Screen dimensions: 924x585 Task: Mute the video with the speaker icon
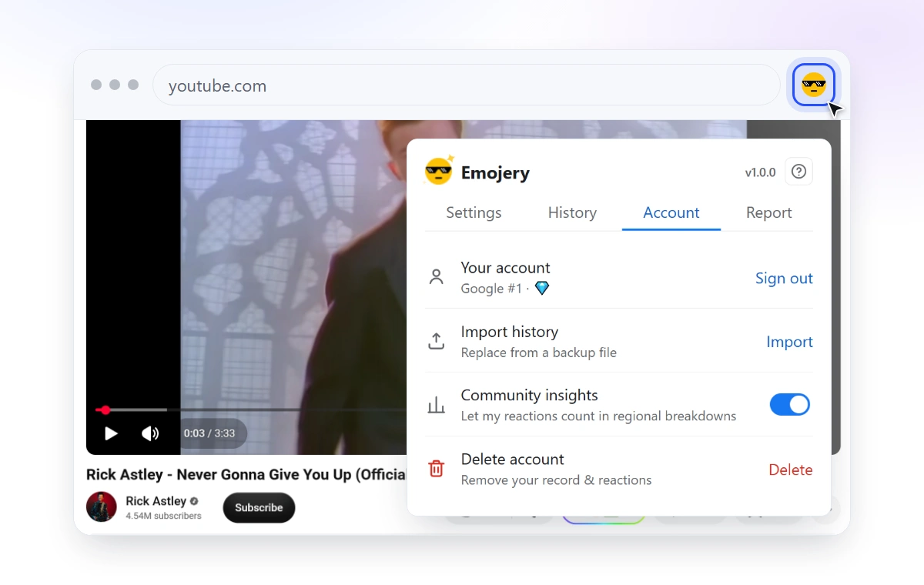150,433
